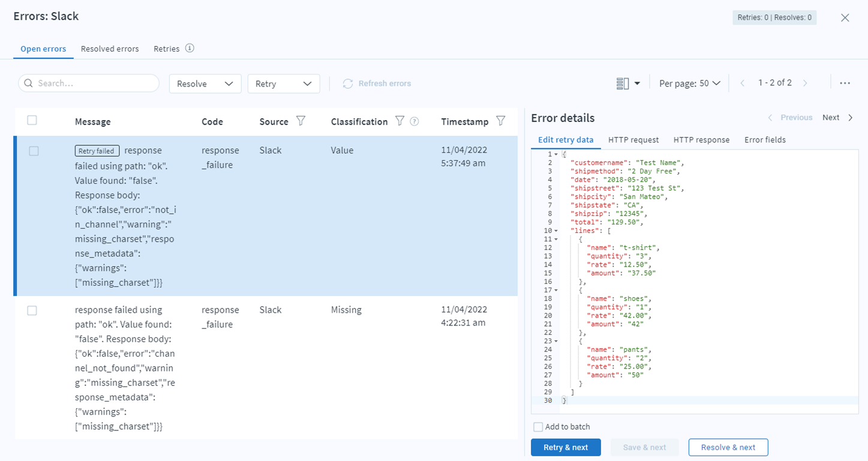Open Classification help icon
Screen dimensions: 868x461
tap(414, 121)
